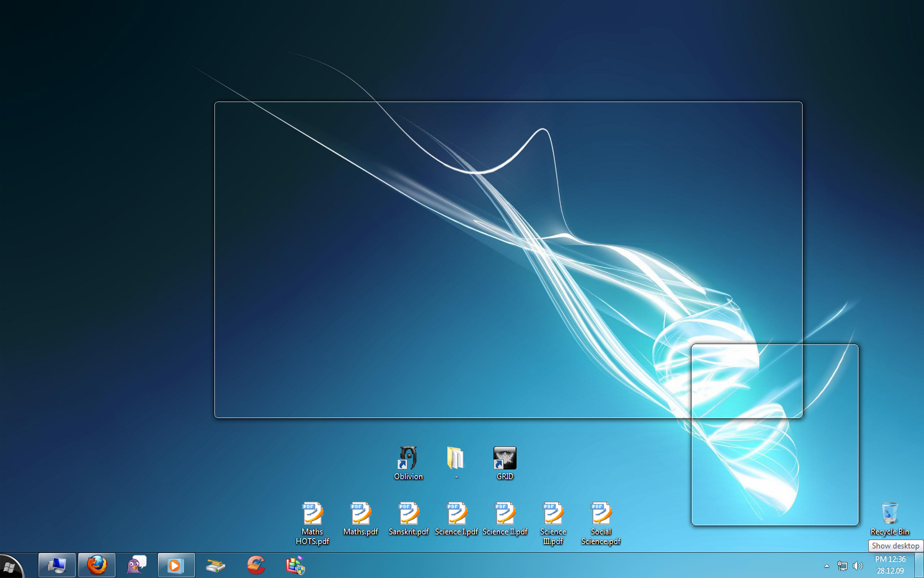Open the Computer icon on the taskbar

pos(57,565)
